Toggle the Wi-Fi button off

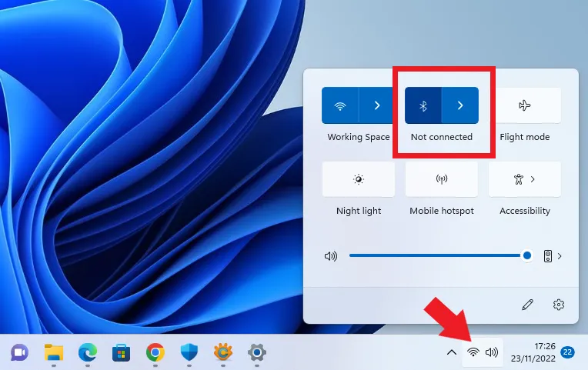[x=339, y=105]
